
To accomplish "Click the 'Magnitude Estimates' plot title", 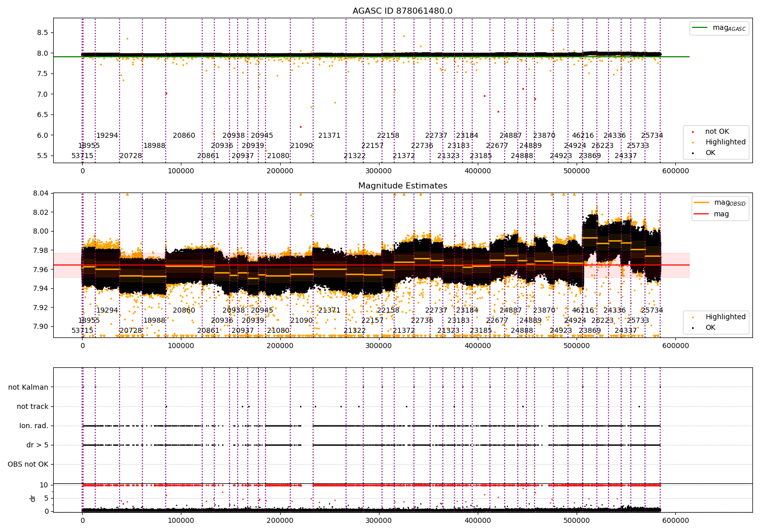I will click(x=402, y=186).
